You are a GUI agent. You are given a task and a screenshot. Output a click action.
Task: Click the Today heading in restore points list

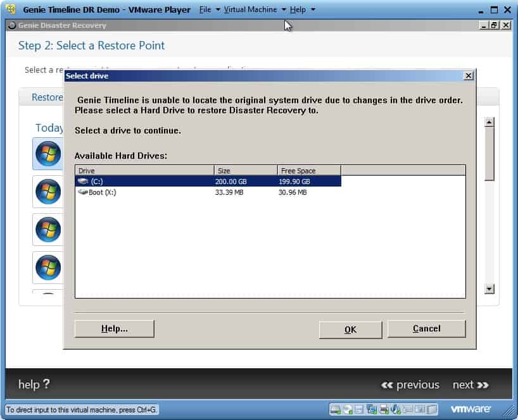point(49,128)
